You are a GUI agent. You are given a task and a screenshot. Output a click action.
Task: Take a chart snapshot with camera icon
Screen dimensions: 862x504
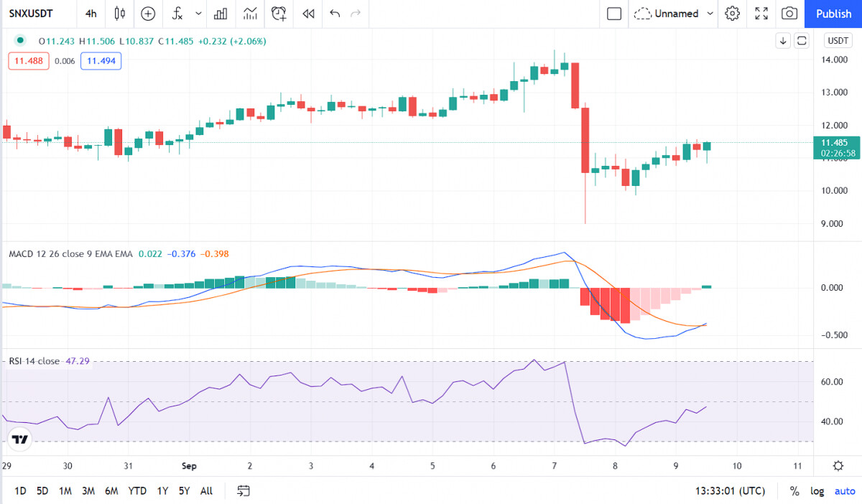pos(789,13)
